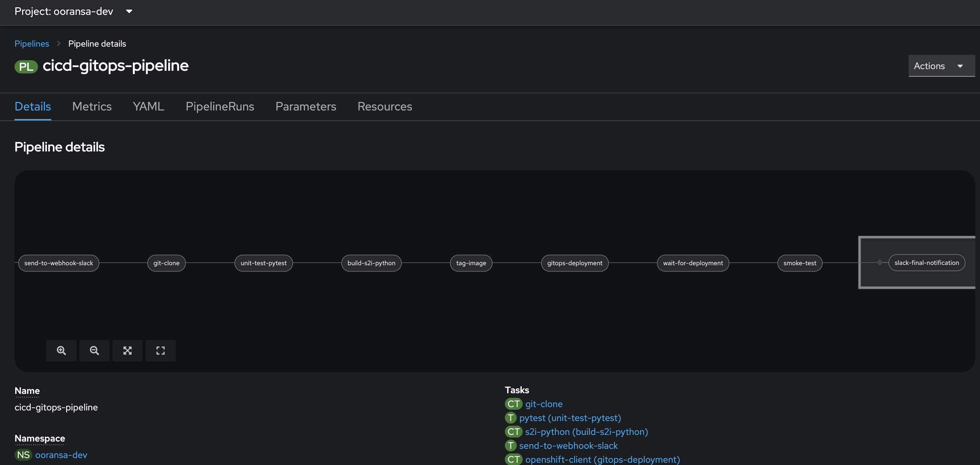Click the smoke-test node in the graph
980x465 pixels.
(x=800, y=263)
